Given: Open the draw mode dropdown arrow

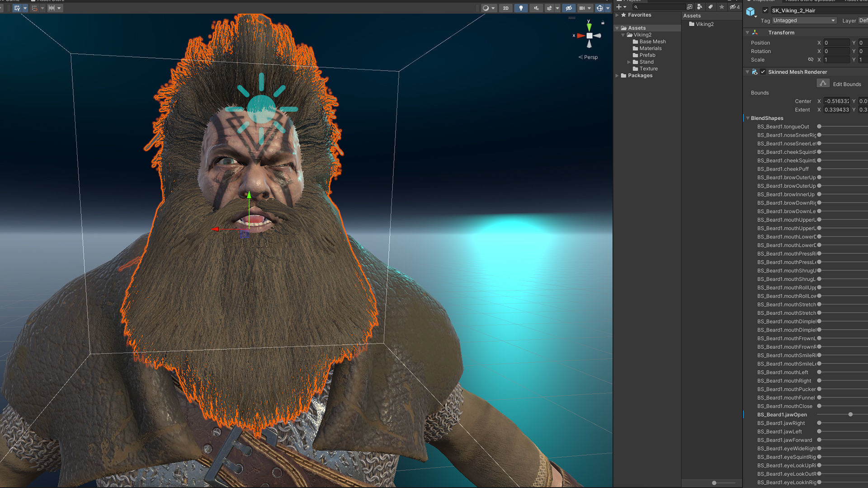Looking at the screenshot, I should [493, 8].
